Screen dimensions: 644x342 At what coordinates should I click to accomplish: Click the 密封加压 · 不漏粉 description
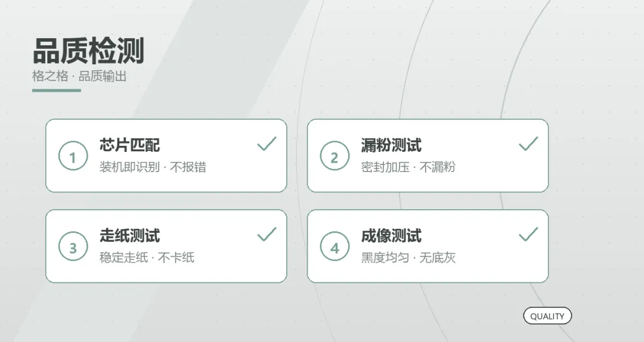pyautogui.click(x=408, y=167)
